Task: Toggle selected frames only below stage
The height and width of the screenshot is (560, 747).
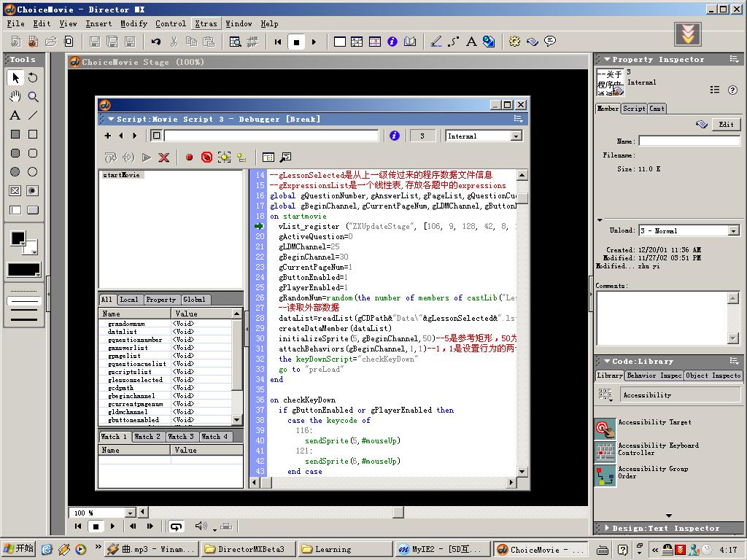Action: pyautogui.click(x=227, y=526)
